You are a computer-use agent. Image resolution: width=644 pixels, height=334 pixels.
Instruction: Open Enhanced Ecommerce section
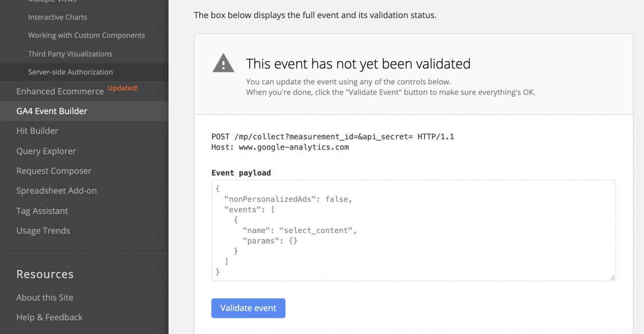click(60, 92)
